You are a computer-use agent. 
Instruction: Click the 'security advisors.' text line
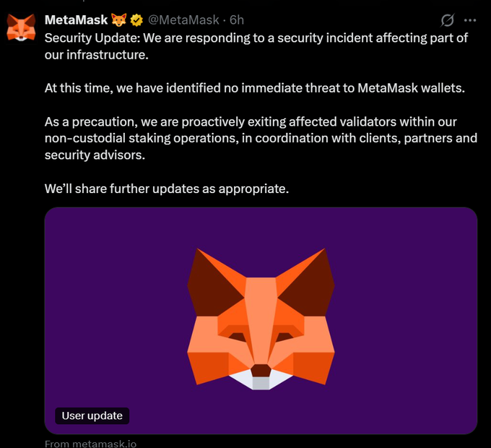(95, 155)
